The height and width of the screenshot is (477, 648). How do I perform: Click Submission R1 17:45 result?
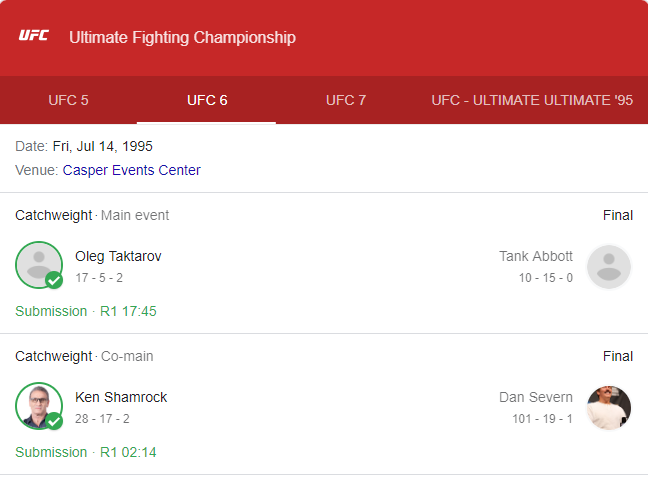(86, 311)
